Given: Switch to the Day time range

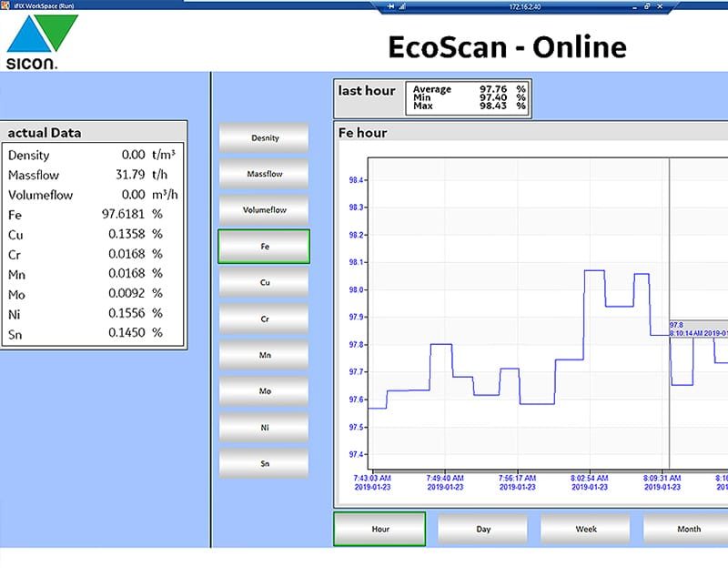Looking at the screenshot, I should tap(482, 529).
